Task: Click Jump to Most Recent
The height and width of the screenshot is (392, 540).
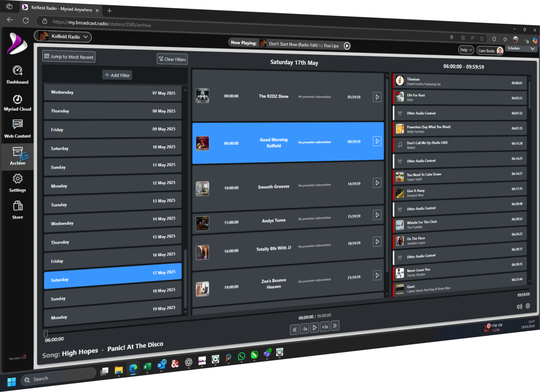Action: click(68, 57)
